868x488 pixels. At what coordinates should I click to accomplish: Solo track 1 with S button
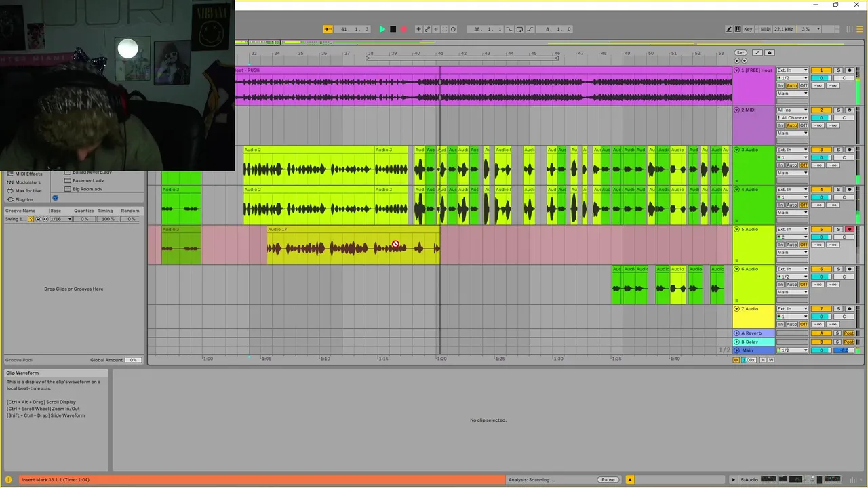(838, 70)
